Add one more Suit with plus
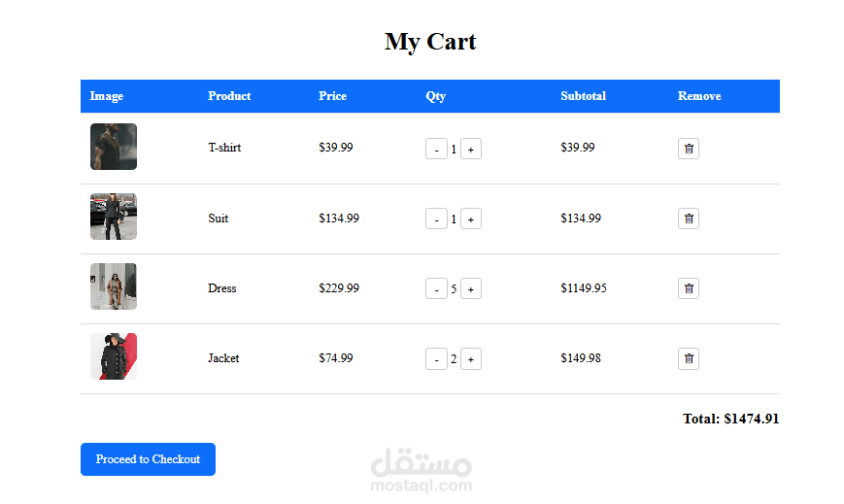 tap(471, 218)
